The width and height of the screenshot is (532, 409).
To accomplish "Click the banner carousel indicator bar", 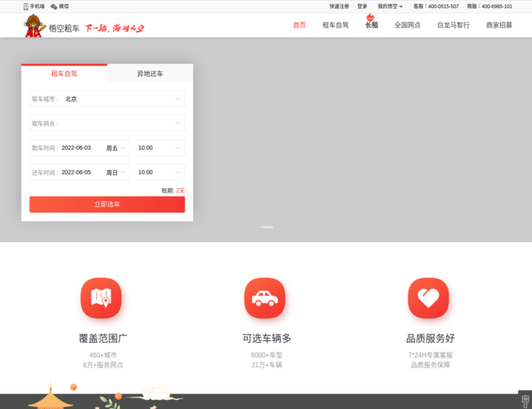I will tap(267, 227).
